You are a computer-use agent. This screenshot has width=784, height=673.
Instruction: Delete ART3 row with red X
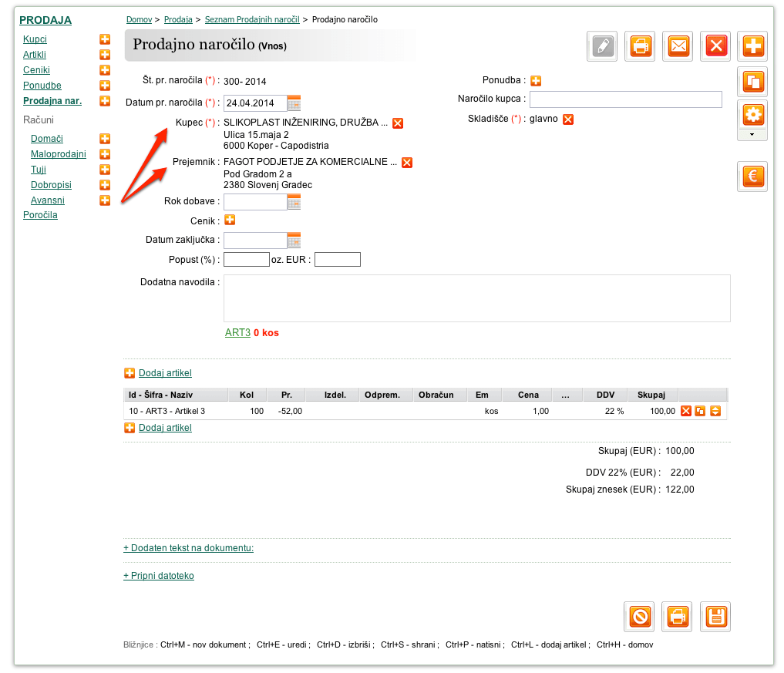coord(686,411)
